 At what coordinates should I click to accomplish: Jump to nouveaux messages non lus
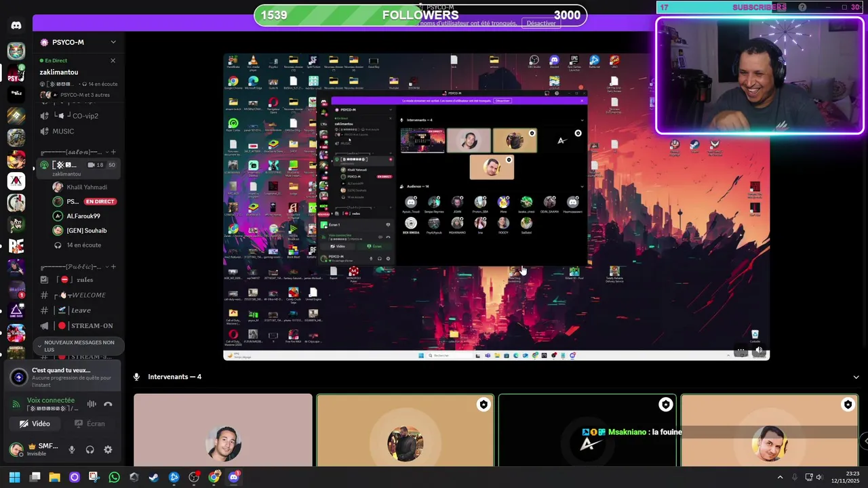pyautogui.click(x=79, y=346)
